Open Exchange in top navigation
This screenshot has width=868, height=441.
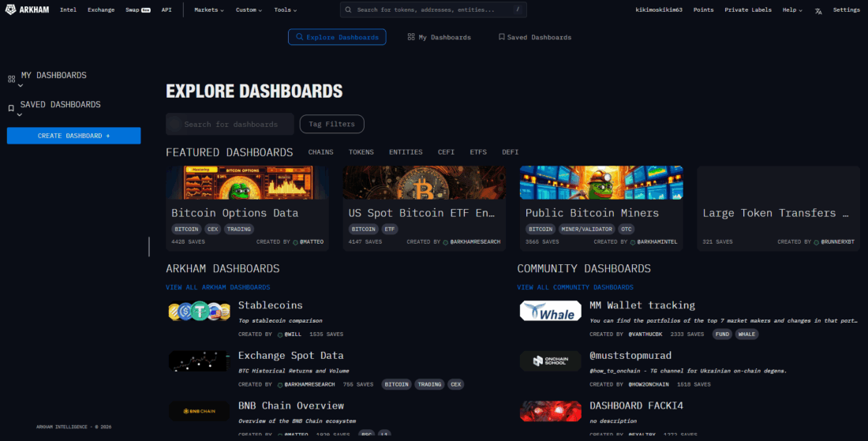pos(101,10)
